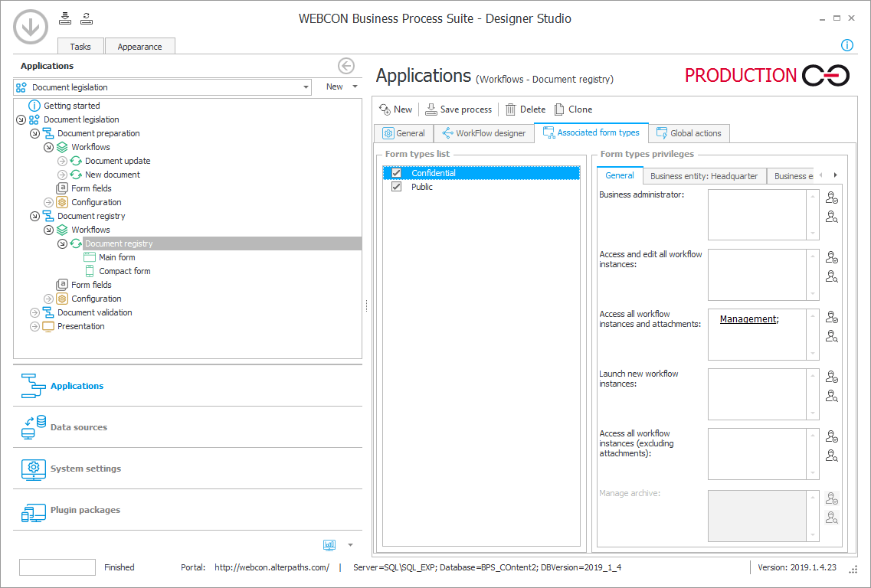Click the second save icon in title bar

[x=86, y=18]
